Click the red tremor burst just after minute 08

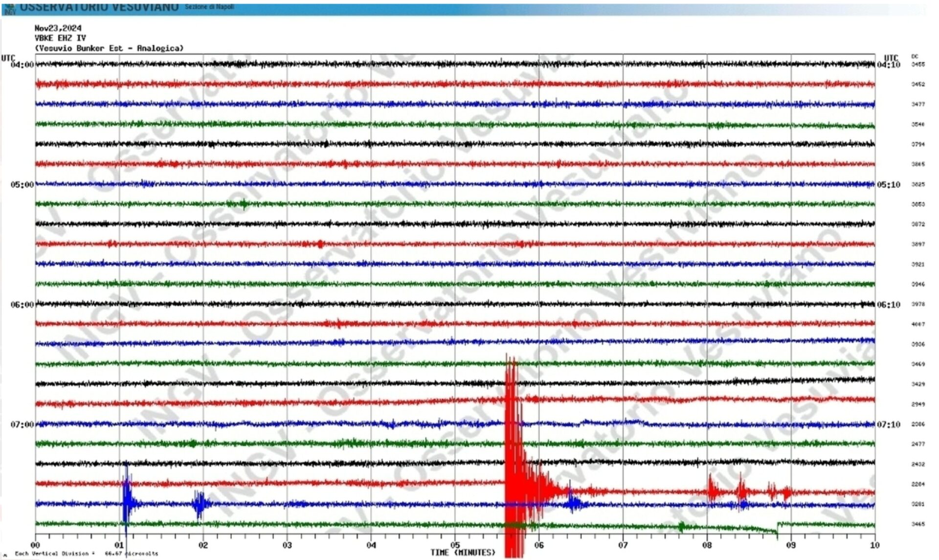click(713, 490)
